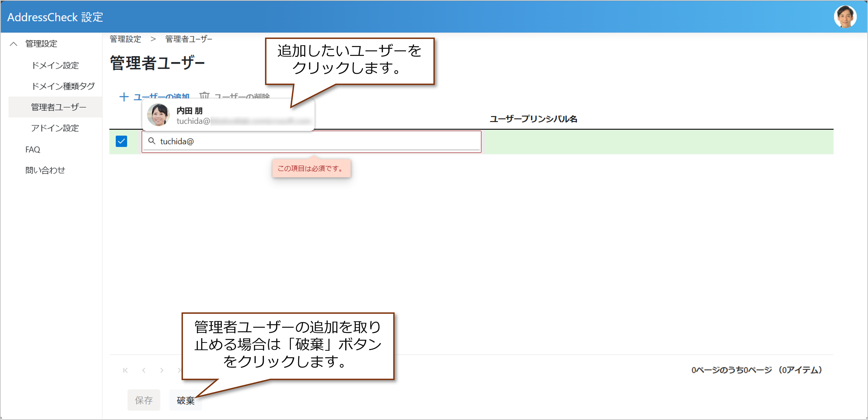Click the avatar photo of 内田 朋
This screenshot has width=868, height=420.
(158, 115)
